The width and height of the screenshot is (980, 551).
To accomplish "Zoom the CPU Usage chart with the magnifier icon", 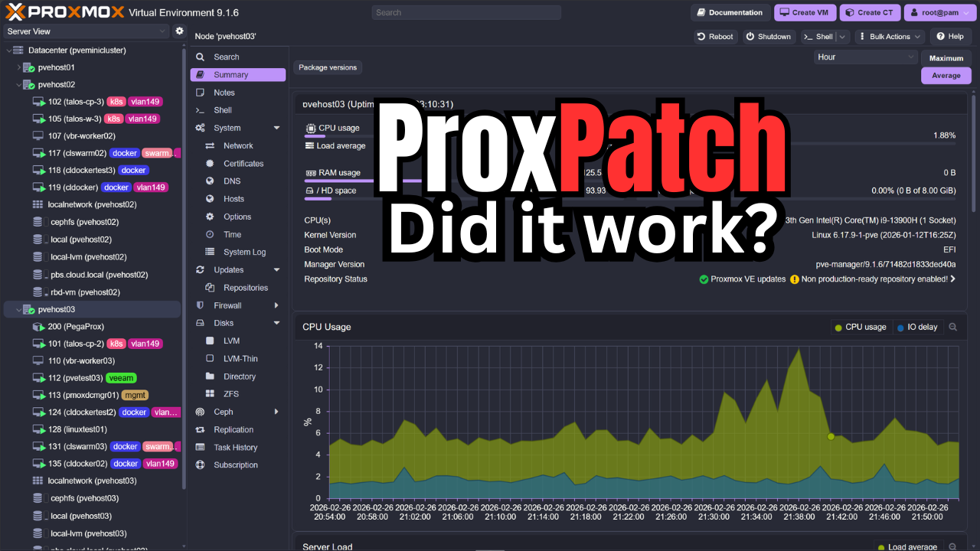I will coord(952,327).
